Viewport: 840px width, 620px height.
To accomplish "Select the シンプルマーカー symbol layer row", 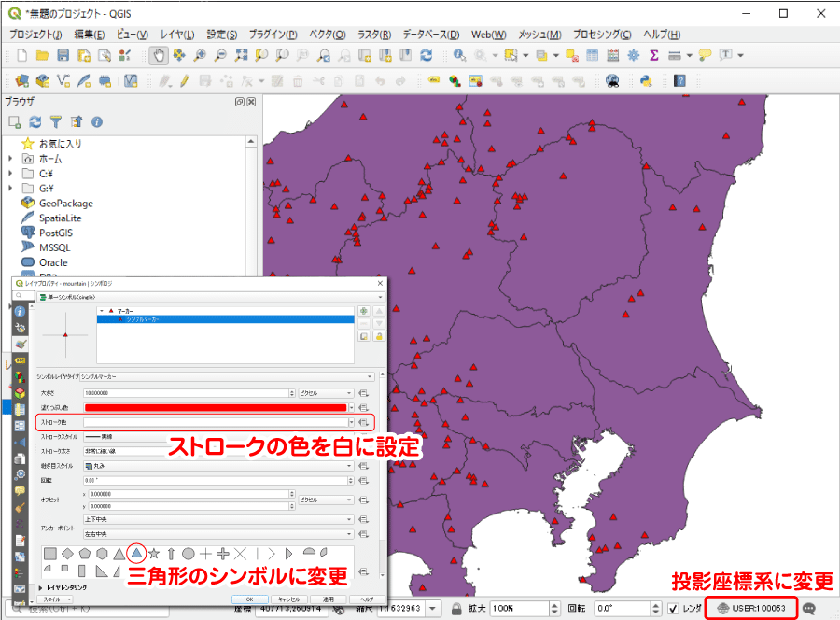I will point(226,319).
